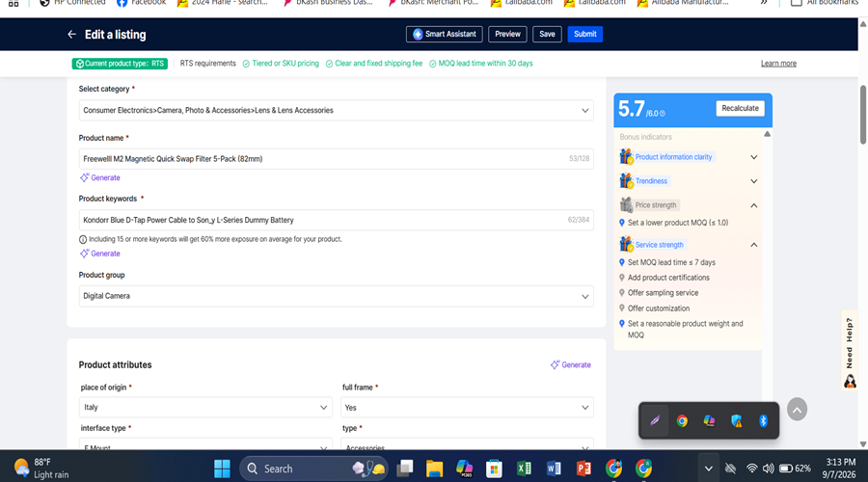Open Microsoft Store from taskbar
This screenshot has width=868, height=482.
click(494, 469)
